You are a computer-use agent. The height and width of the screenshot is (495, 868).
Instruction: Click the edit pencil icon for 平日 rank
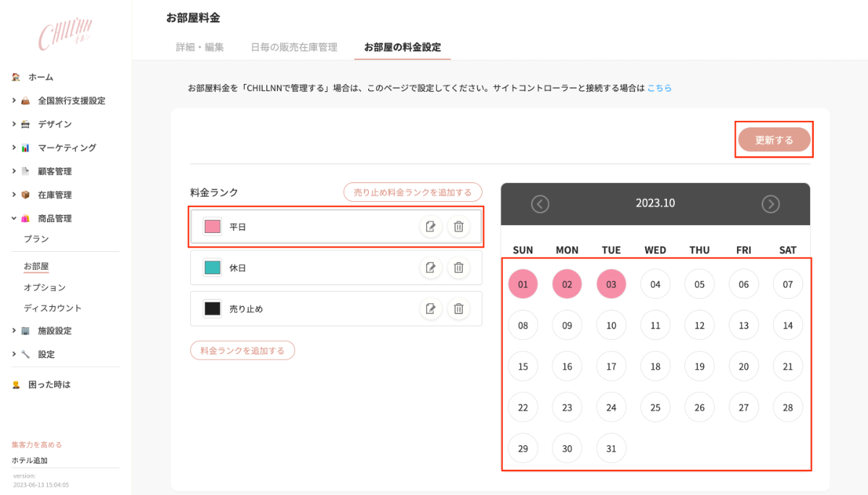pos(431,227)
